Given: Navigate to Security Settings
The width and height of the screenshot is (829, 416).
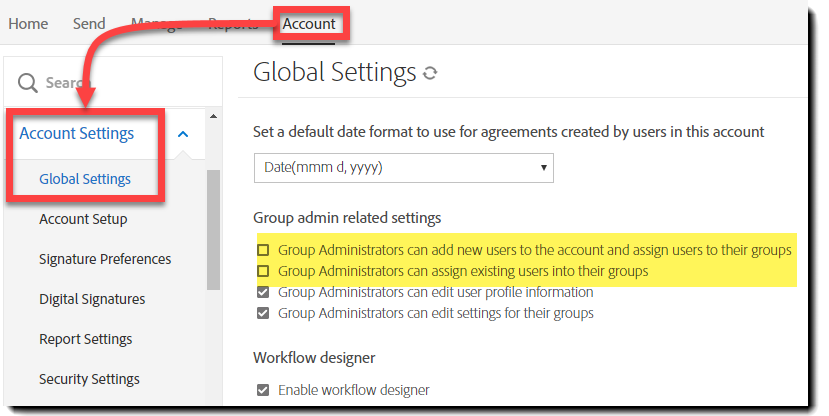Looking at the screenshot, I should [x=89, y=379].
